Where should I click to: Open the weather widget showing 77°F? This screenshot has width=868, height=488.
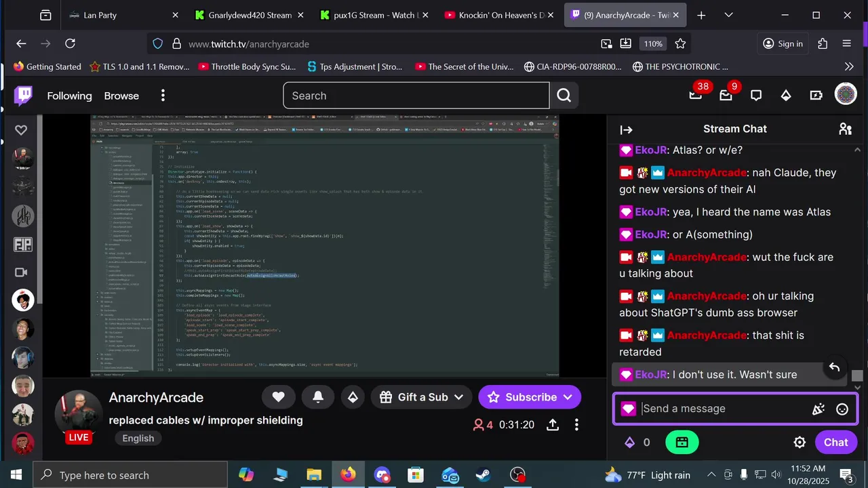click(x=648, y=475)
